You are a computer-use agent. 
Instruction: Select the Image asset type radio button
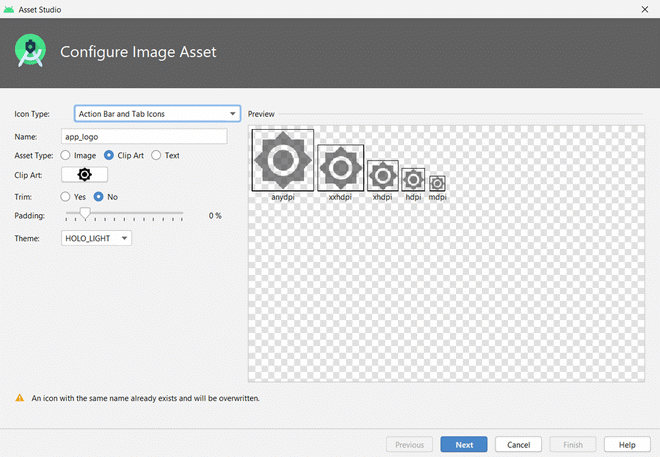pos(66,155)
